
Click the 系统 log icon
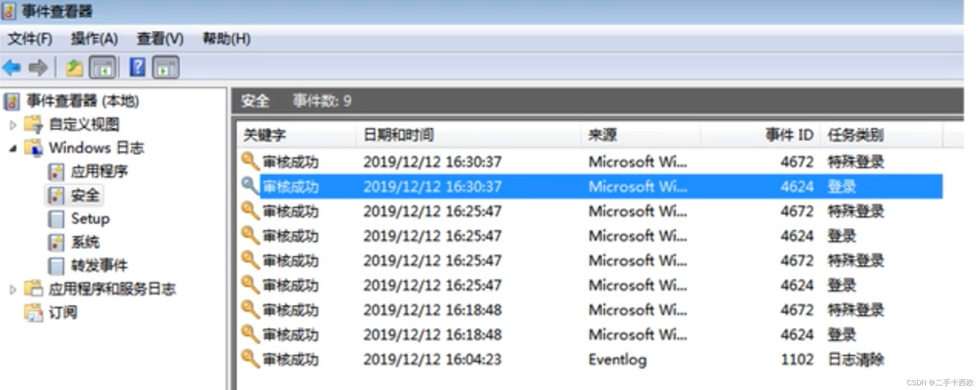point(56,242)
